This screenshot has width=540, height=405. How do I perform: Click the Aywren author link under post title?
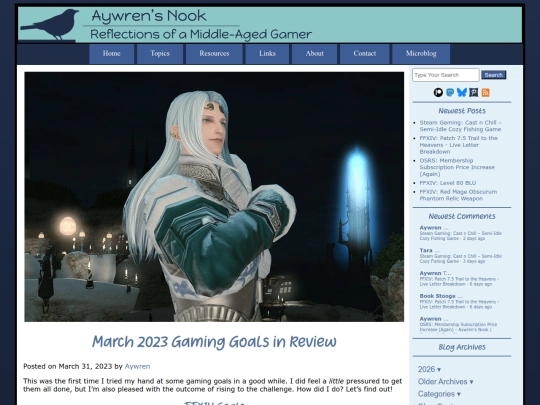point(137,366)
